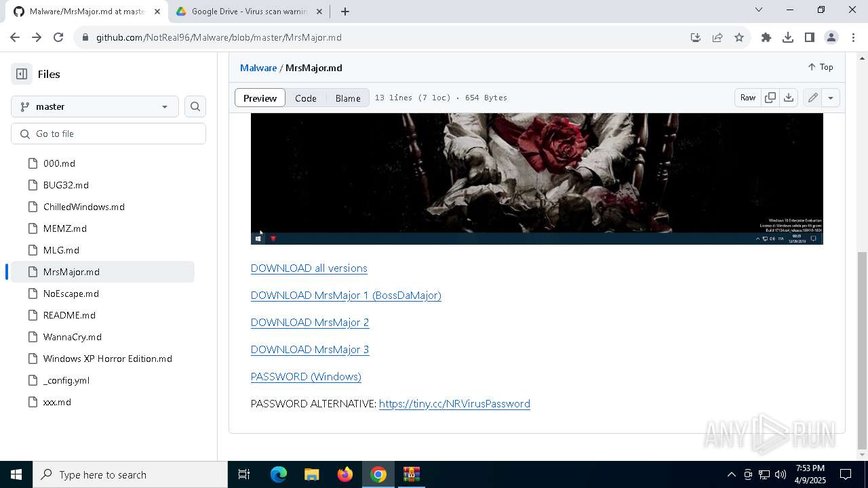The height and width of the screenshot is (488, 868).
Task: Open WinRAR from taskbar
Action: [412, 474]
